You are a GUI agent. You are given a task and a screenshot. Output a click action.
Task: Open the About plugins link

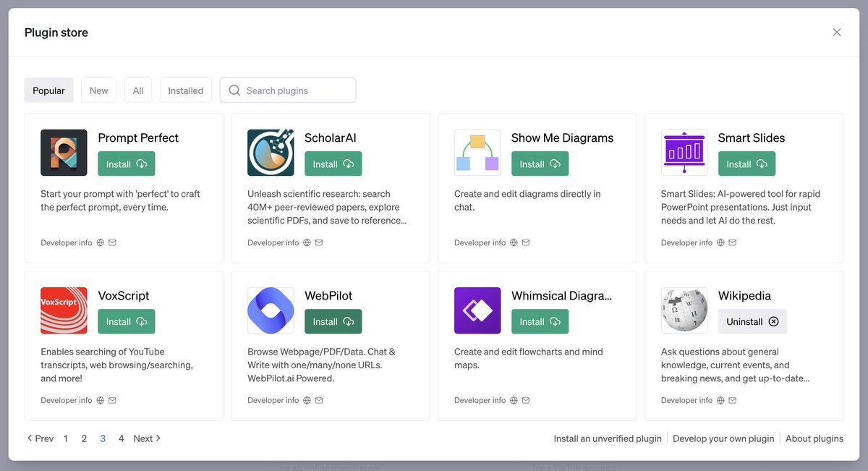(814, 438)
